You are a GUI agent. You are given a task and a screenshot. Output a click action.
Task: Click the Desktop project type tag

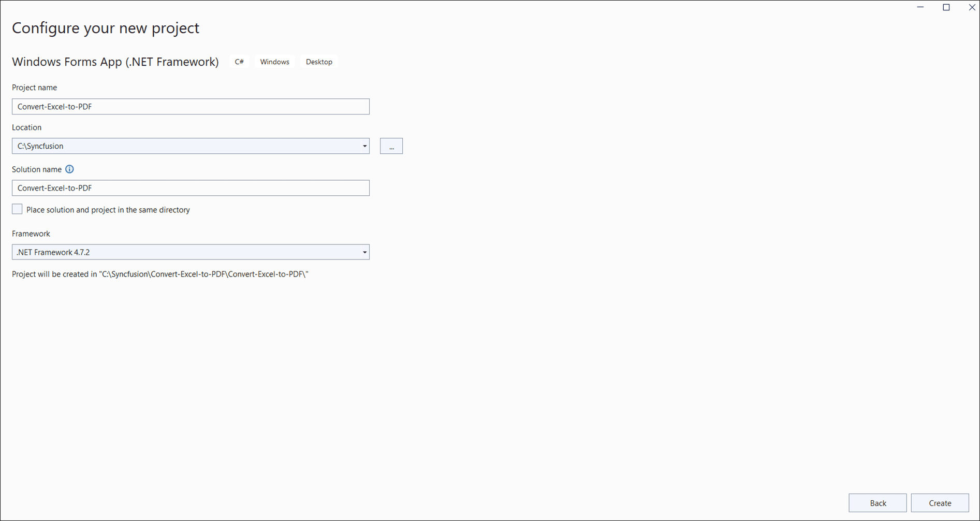(x=319, y=62)
